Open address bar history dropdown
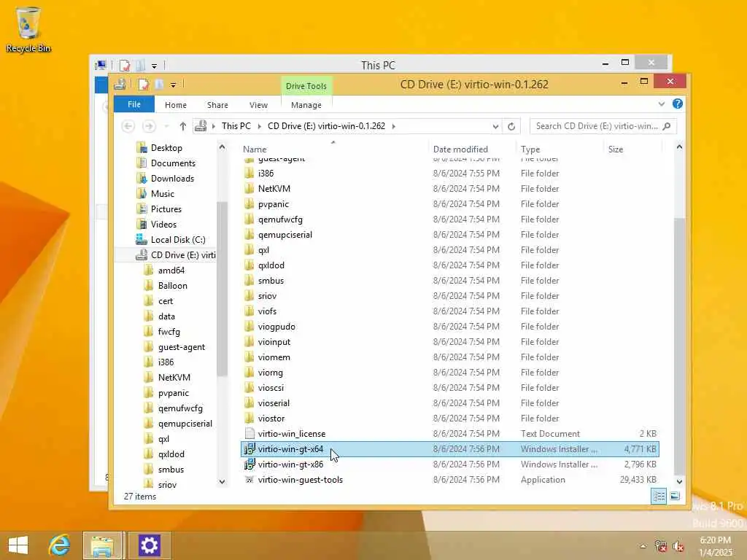The height and width of the screenshot is (560, 747). coord(495,126)
